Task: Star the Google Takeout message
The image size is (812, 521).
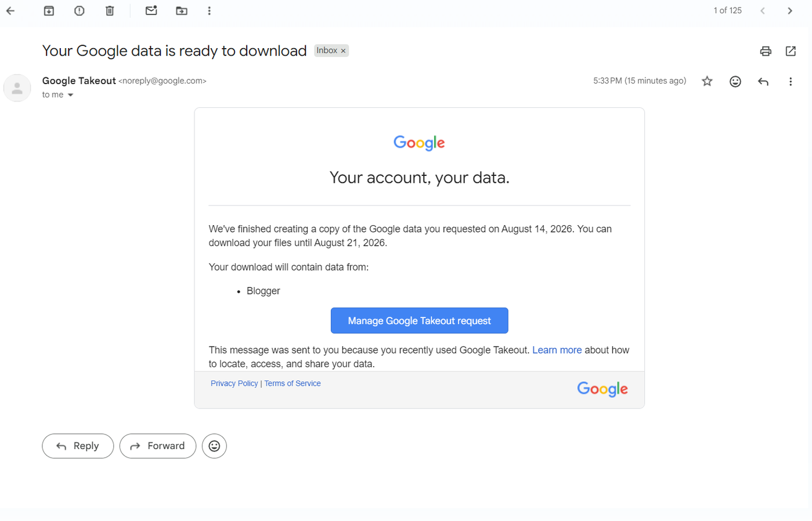Action: click(707, 81)
